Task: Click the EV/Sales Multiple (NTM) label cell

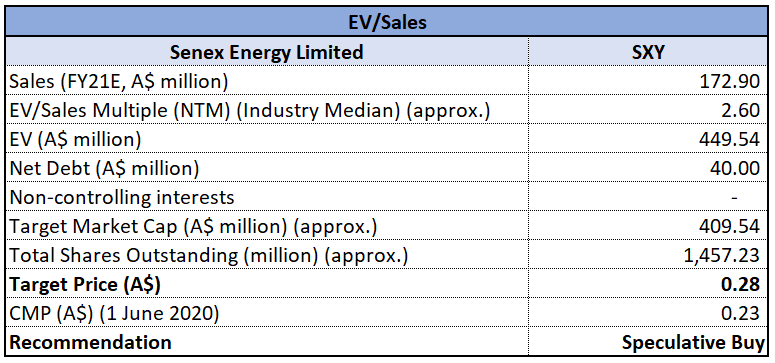Action: pos(267,110)
